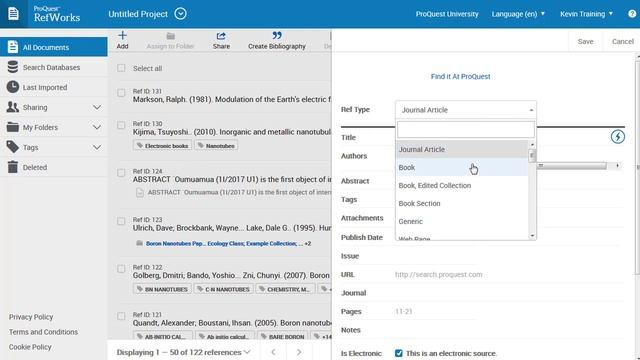The image size is (640, 360).
Task: Check the box for Ref ID 122
Action: pyautogui.click(x=121, y=269)
